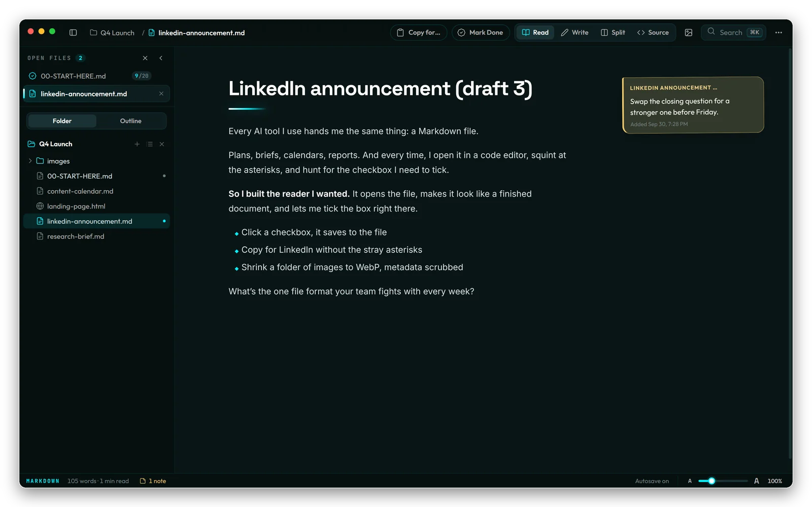Click the Q4 Launch breadcrumb
Screen dimensions: 812x507
coord(112,32)
